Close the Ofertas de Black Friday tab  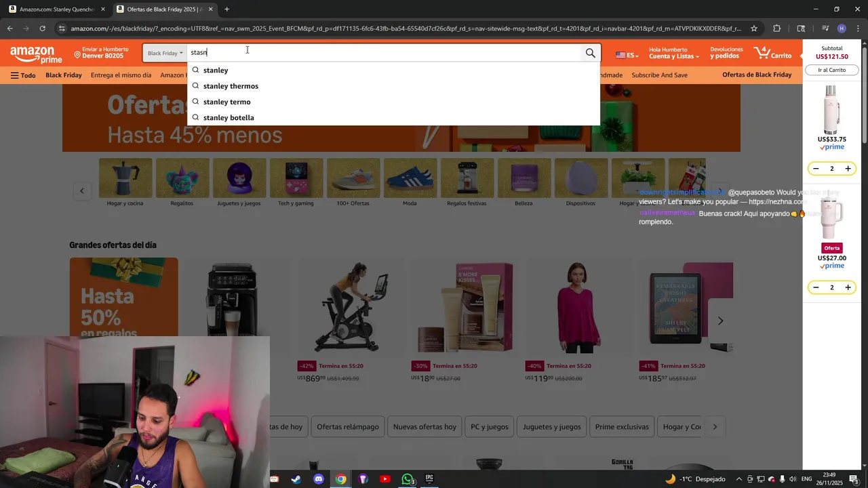(x=210, y=9)
